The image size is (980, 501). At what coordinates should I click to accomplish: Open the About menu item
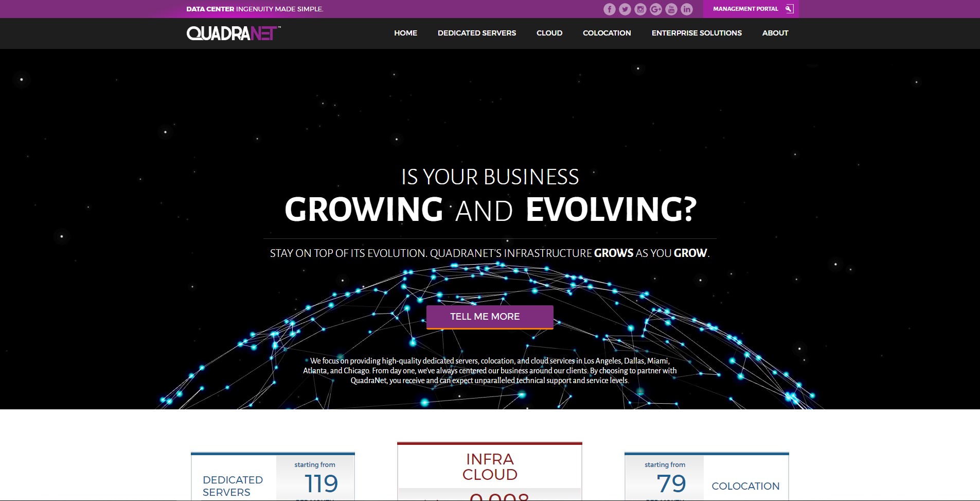775,33
